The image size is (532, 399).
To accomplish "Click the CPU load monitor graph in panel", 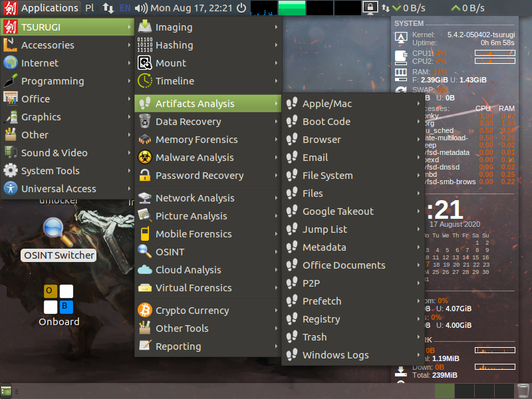I will 263,8.
